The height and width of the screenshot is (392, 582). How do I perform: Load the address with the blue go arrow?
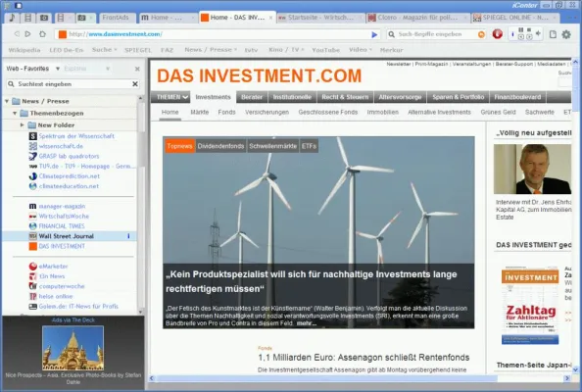374,34
